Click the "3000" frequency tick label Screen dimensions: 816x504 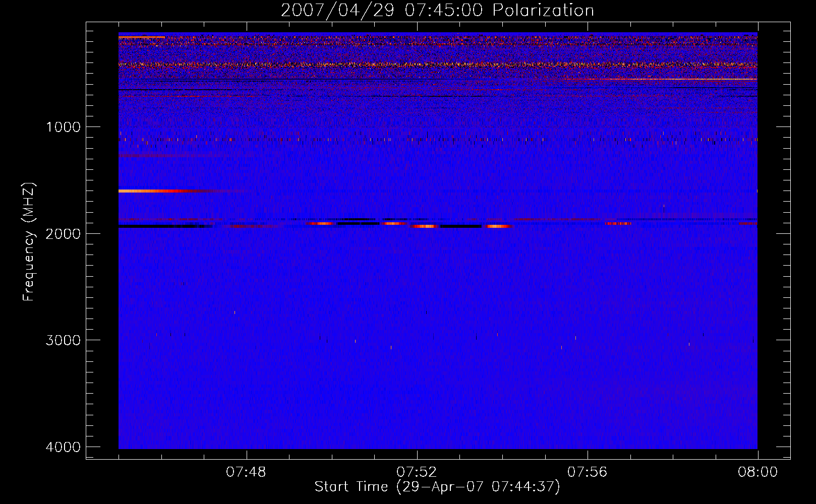(x=63, y=340)
